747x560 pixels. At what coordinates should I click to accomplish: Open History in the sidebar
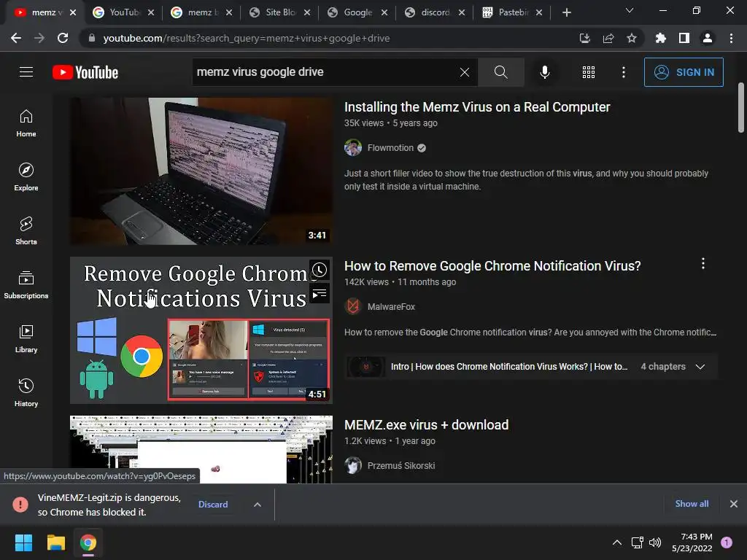[26, 392]
